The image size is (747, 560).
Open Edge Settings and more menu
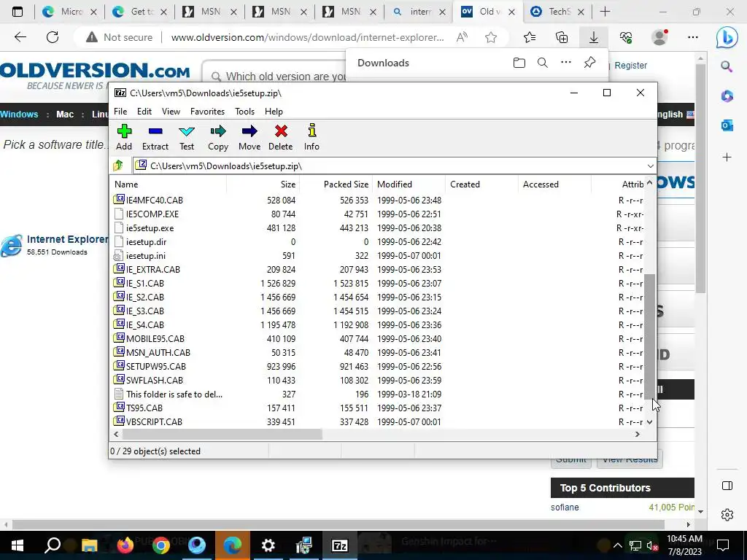pyautogui.click(x=693, y=37)
